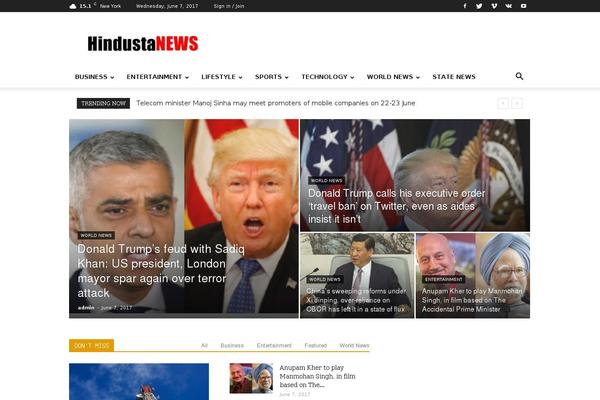Open the YouTube social icon
This screenshot has width=600, height=400.
[523, 6]
